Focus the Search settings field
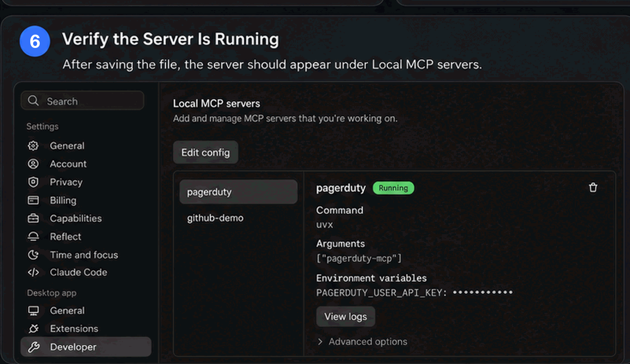The width and height of the screenshot is (630, 364). pos(82,101)
